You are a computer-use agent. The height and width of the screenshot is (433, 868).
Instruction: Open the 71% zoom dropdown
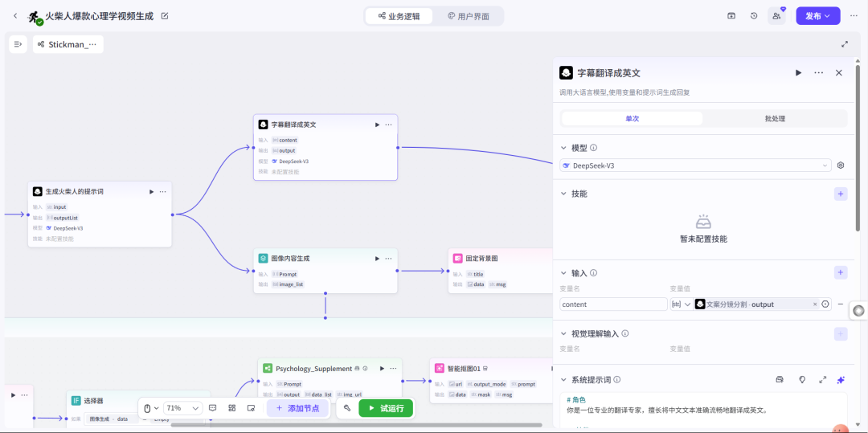click(x=182, y=408)
